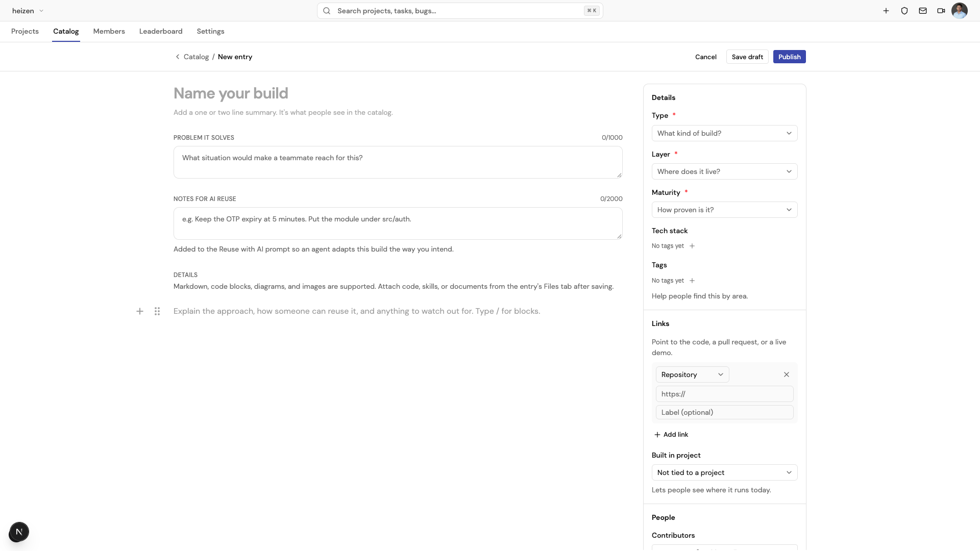This screenshot has height=551, width=980.
Task: Open the heizen workspace switcher
Action: click(28, 11)
